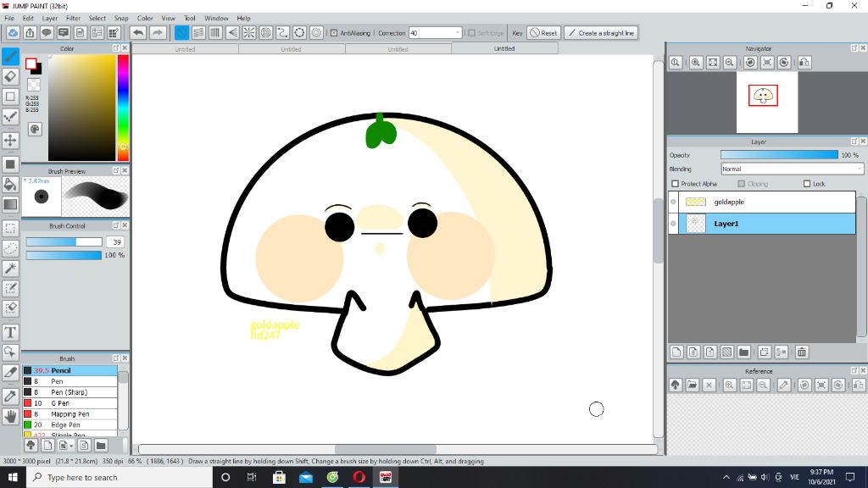Open reference image folder icon

tap(692, 385)
